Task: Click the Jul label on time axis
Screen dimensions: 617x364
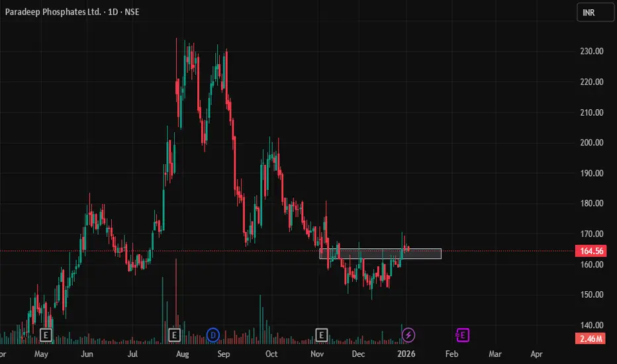Action: tap(132, 354)
